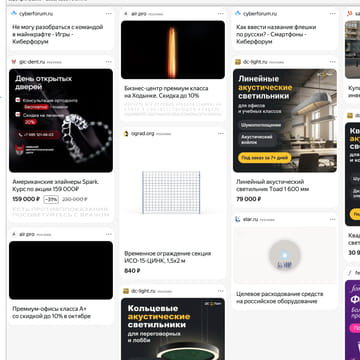Click the cyberforum favicon on the Minecraft card
Image resolution: width=360 pixels, height=360 pixels.
[x=14, y=14]
